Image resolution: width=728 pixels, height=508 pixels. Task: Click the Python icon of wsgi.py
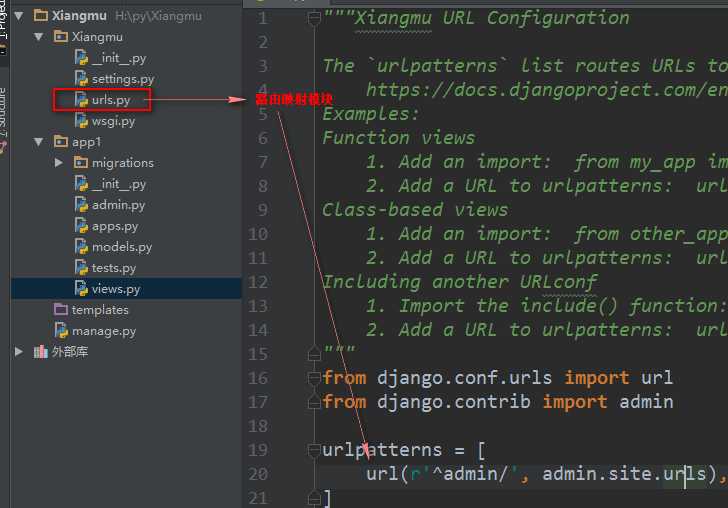pyautogui.click(x=81, y=121)
